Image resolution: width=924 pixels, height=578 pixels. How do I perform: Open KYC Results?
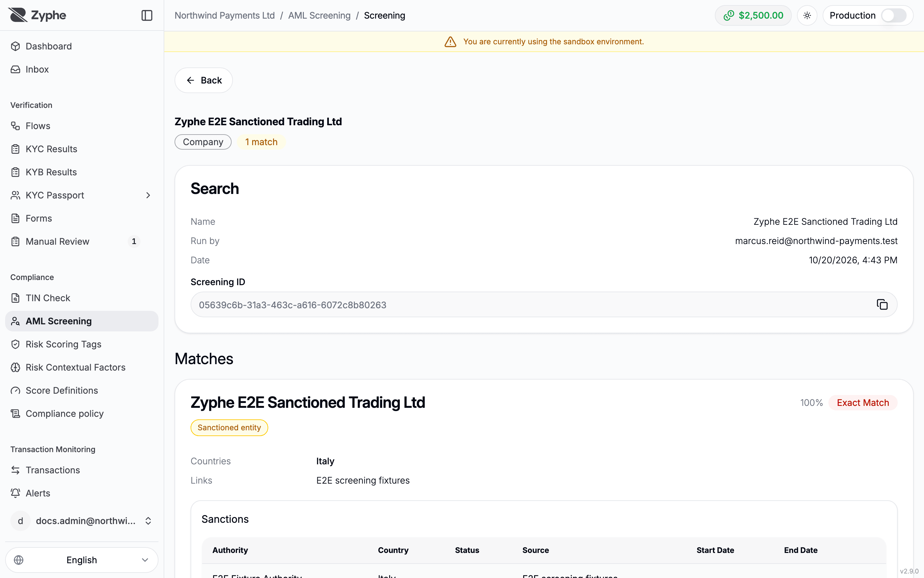(82, 149)
